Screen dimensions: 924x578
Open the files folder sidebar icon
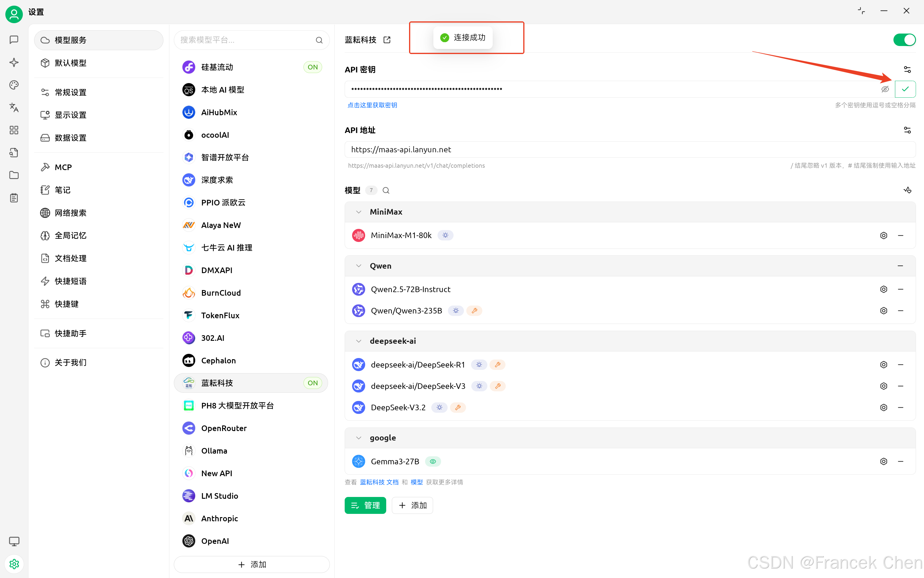(x=14, y=175)
